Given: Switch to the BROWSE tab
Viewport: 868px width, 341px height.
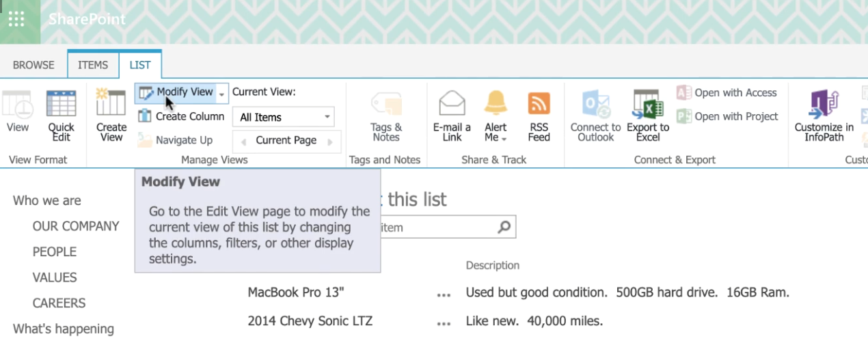Looking at the screenshot, I should pyautogui.click(x=33, y=65).
